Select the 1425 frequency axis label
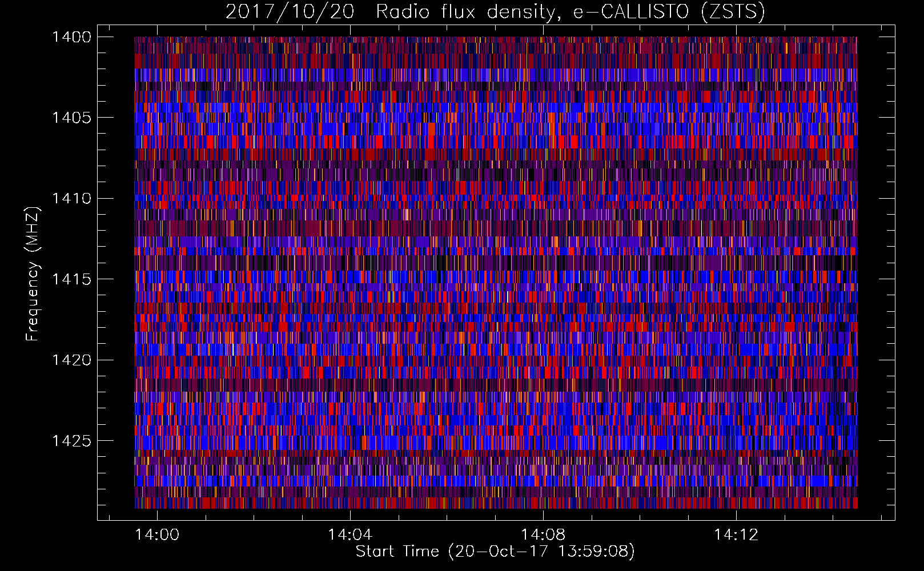The image size is (924, 571). [x=71, y=441]
